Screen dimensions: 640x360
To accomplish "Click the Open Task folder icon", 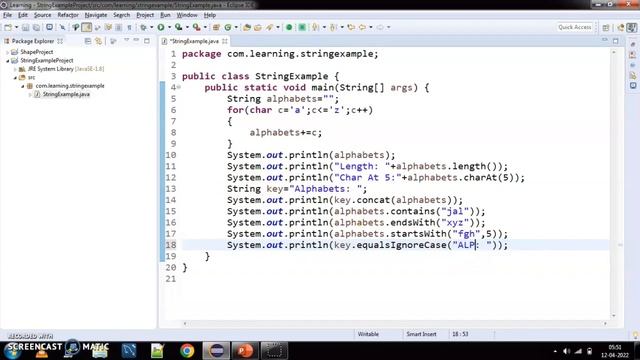I will (258, 27).
